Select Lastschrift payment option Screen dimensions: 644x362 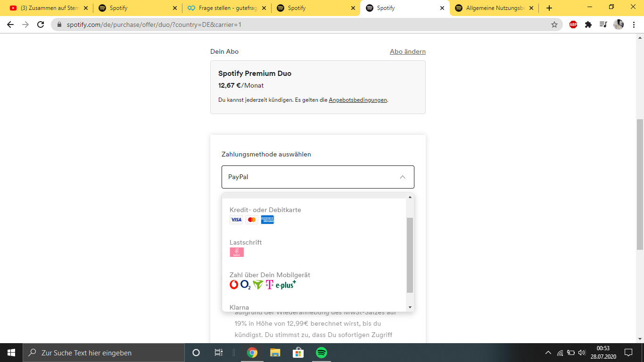pos(314,247)
